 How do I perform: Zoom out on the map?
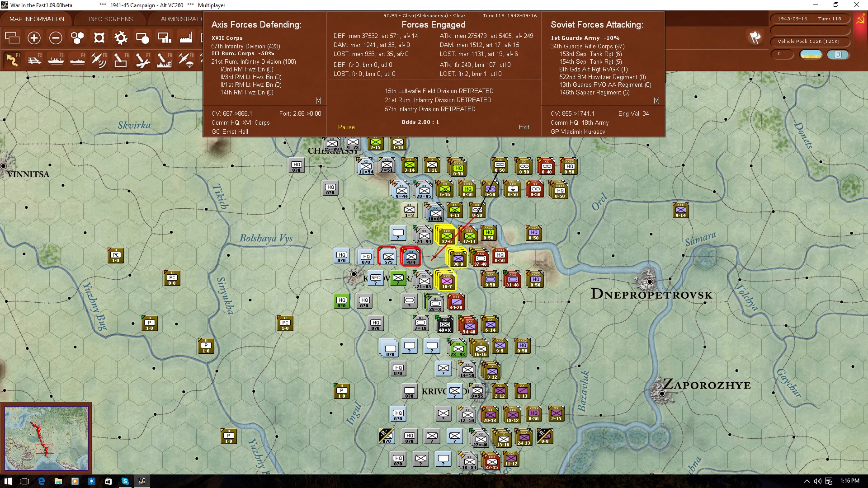coord(56,38)
